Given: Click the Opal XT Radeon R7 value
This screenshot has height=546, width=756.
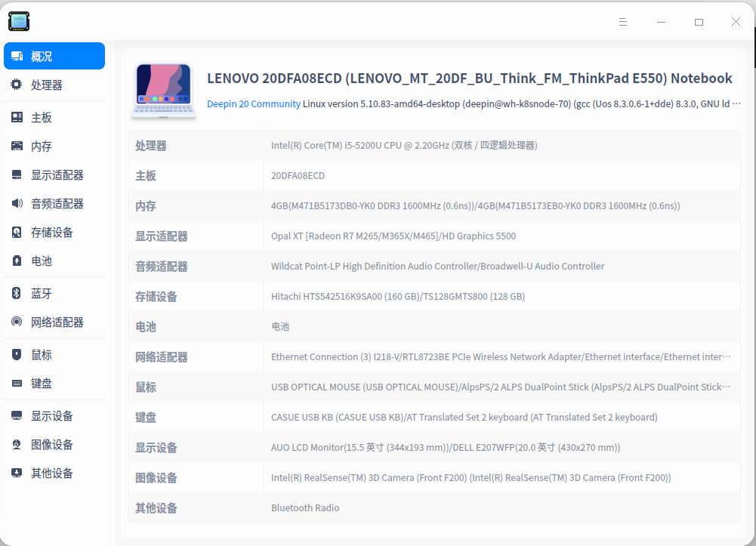Looking at the screenshot, I should [x=393, y=236].
